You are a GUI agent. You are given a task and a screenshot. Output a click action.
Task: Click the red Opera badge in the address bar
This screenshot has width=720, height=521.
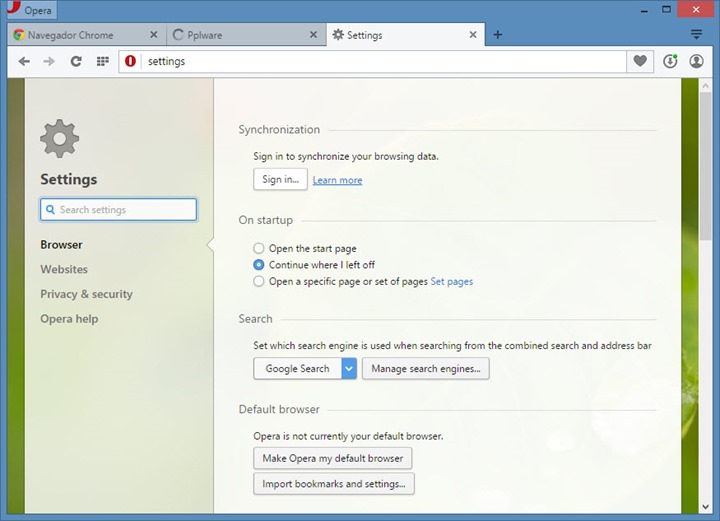coord(130,61)
